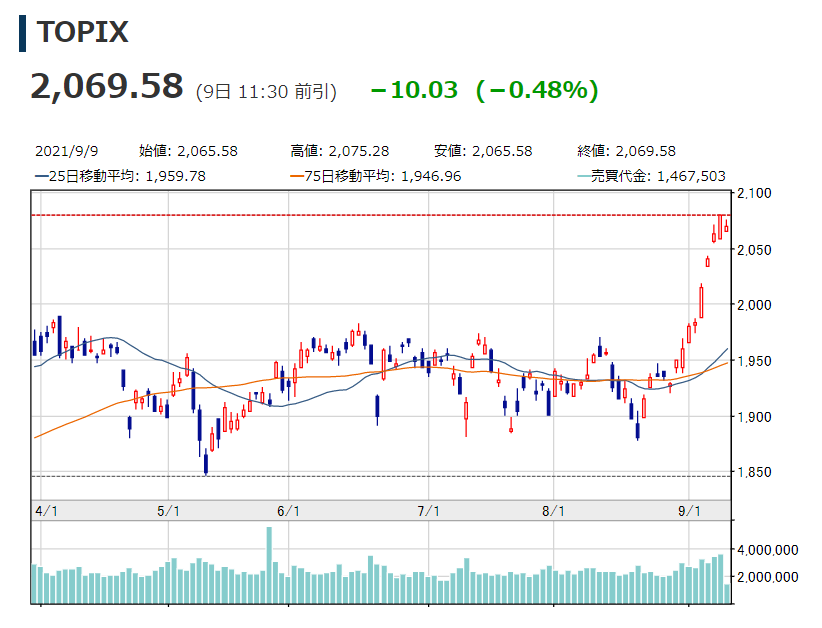Click the 25日移動平均 legend entry
Screen dimensions: 822x628
tap(120, 176)
